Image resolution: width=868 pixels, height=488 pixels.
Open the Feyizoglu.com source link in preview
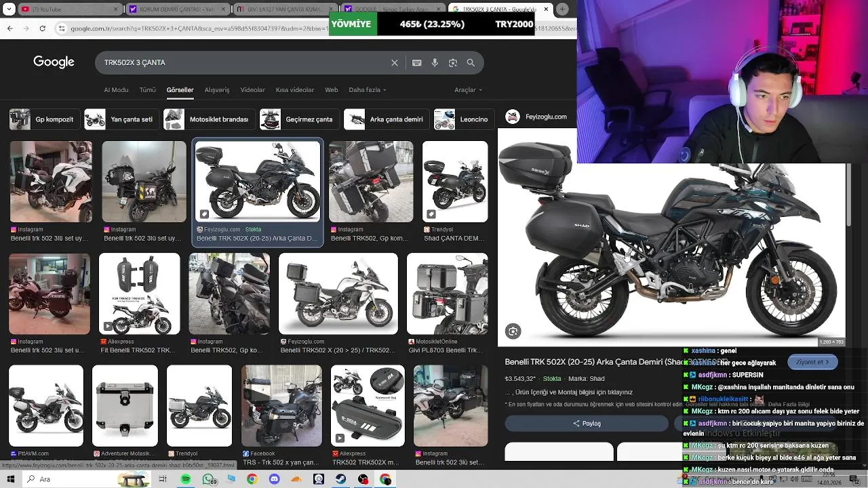(x=536, y=117)
